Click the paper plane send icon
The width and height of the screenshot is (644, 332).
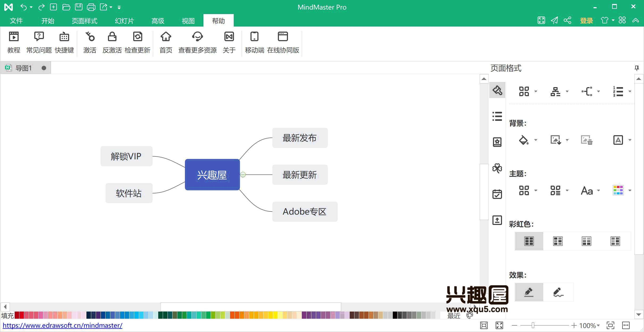tap(554, 20)
